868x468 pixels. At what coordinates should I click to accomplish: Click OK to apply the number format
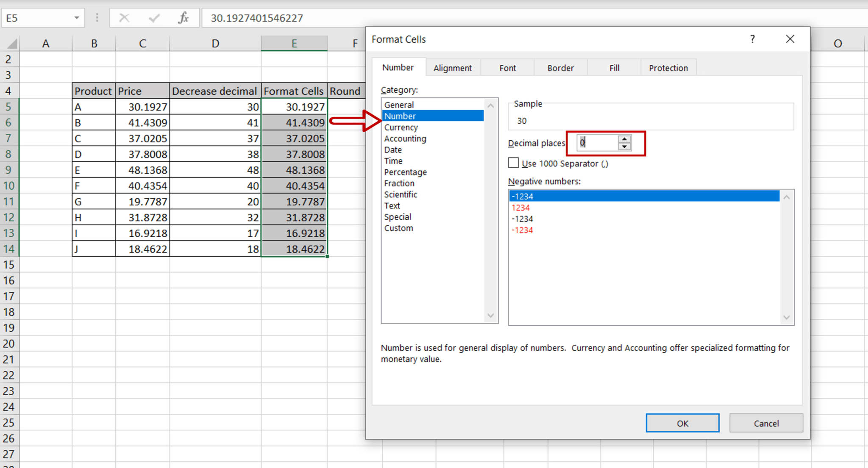click(x=682, y=423)
